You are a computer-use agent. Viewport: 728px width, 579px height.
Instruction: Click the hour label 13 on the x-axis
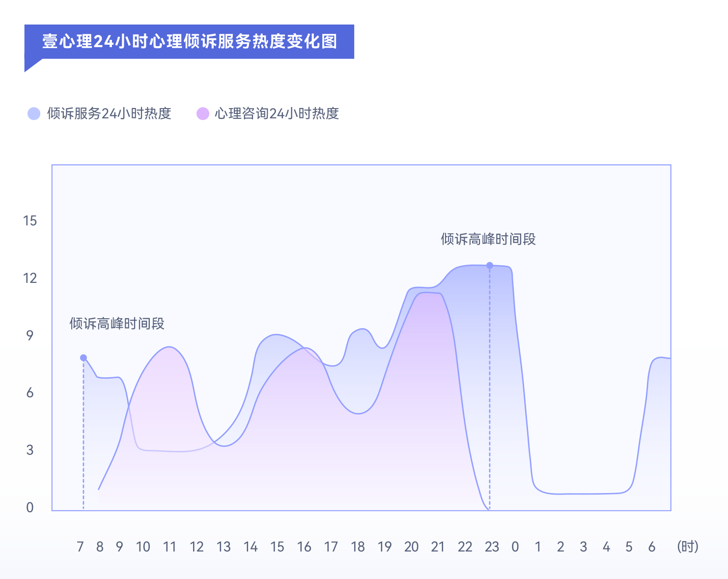(x=224, y=547)
